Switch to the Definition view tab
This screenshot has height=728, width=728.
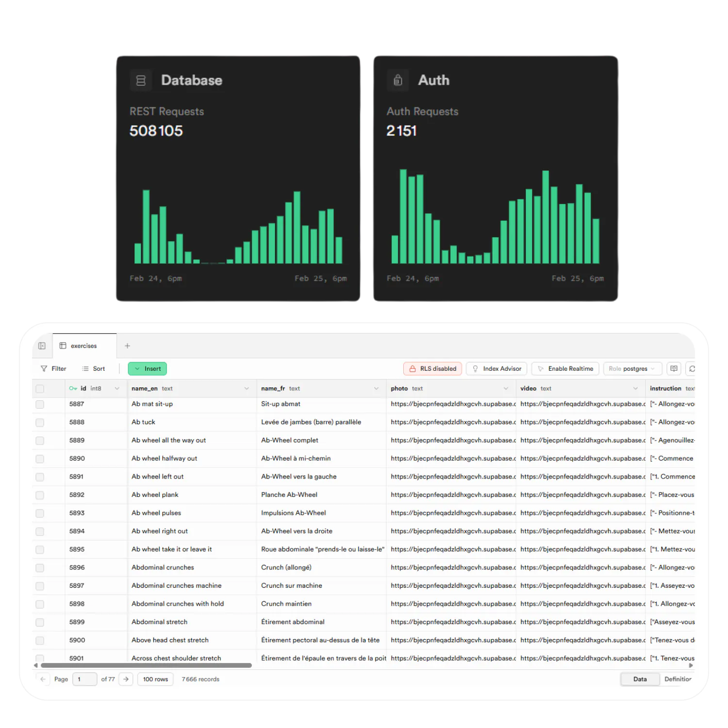tap(678, 679)
